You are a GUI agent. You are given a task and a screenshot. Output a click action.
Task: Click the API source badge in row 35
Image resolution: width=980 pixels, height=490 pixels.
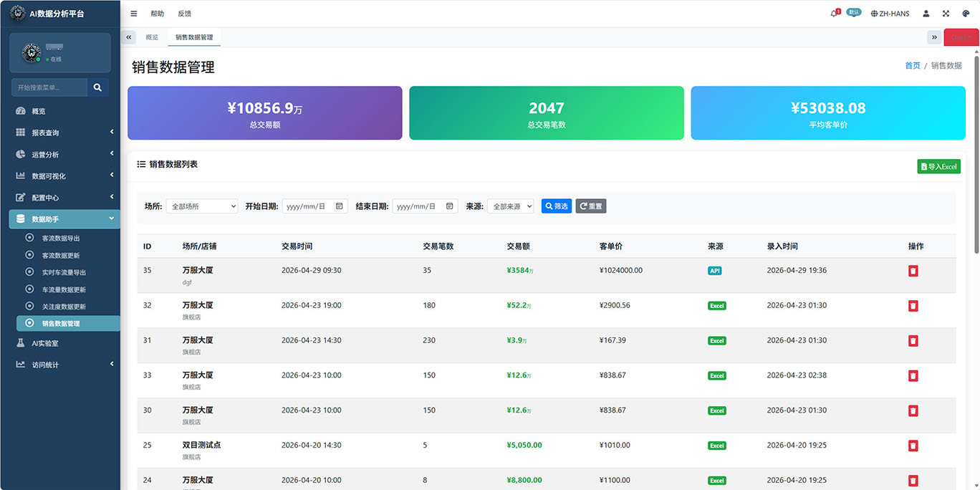pos(714,271)
